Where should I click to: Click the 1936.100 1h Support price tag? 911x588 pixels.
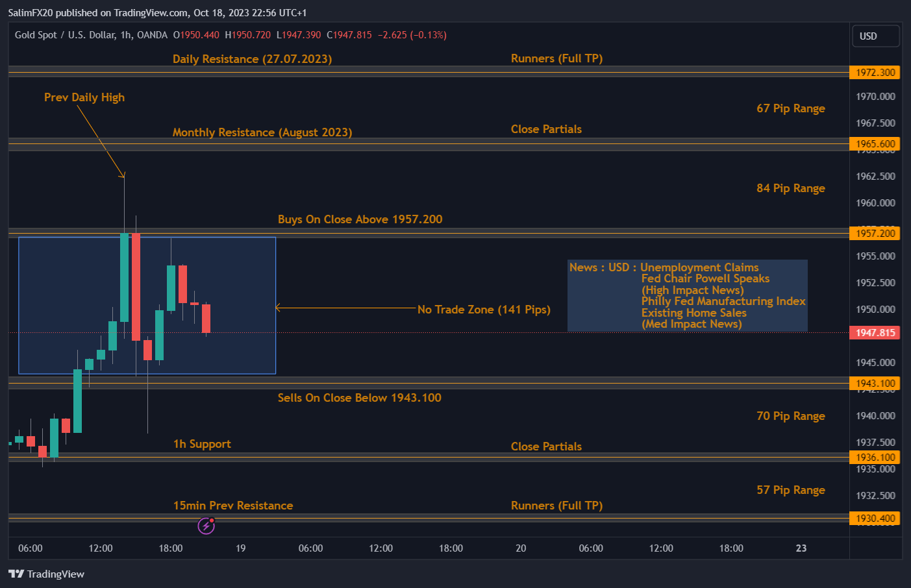(875, 457)
